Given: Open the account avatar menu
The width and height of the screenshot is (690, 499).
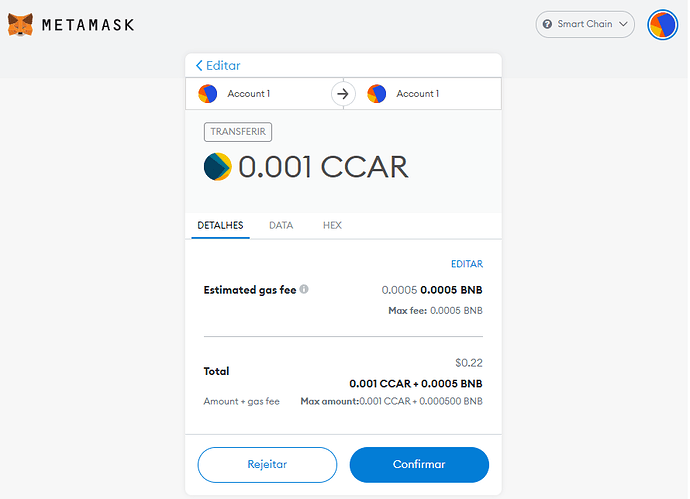Looking at the screenshot, I should [662, 24].
